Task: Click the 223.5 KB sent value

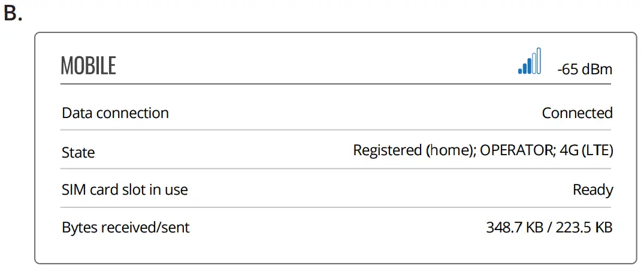Action: pyautogui.click(x=584, y=228)
